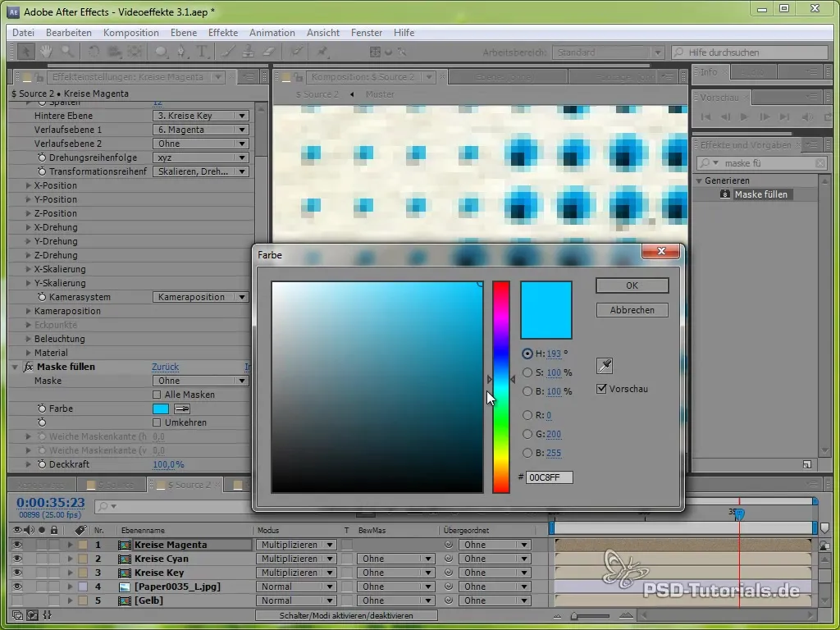Viewport: 840px width, 630px height.
Task: Open the Kamerasystem Kameraposition dropdown
Action: click(200, 297)
